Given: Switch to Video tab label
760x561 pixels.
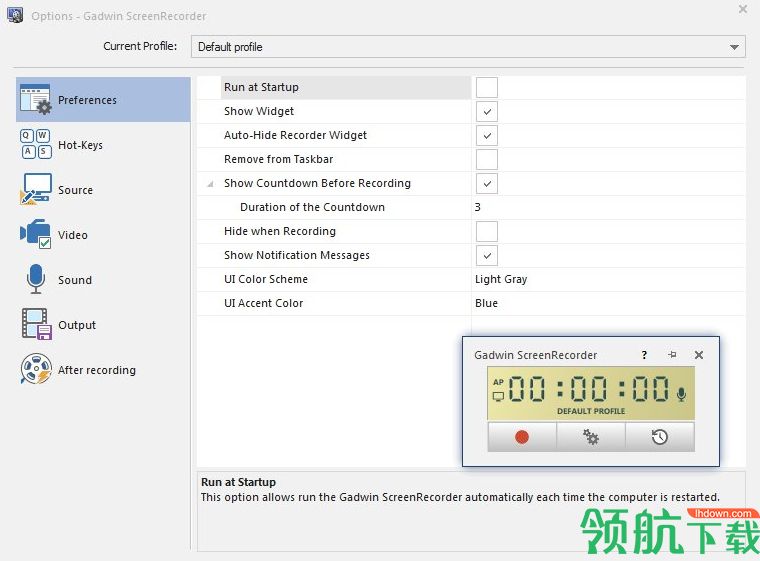Looking at the screenshot, I should 73,235.
